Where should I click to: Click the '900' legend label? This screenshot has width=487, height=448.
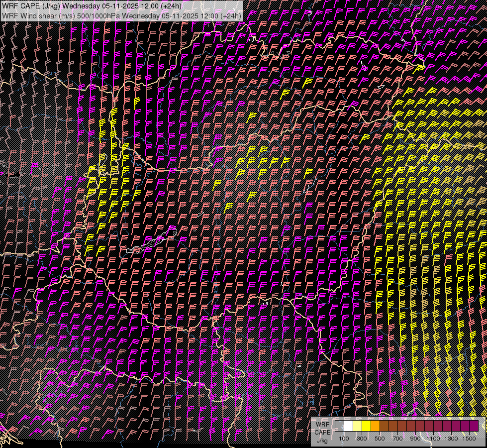[415, 439]
